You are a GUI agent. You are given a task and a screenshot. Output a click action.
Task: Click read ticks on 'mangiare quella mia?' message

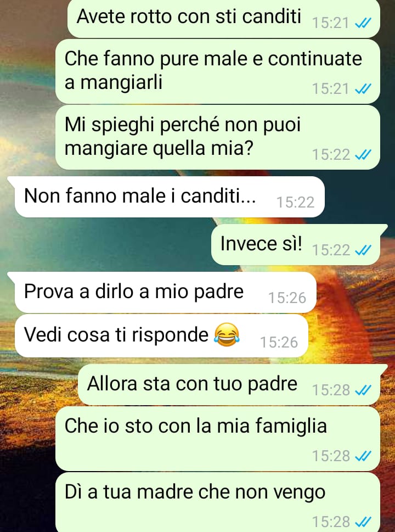click(363, 155)
